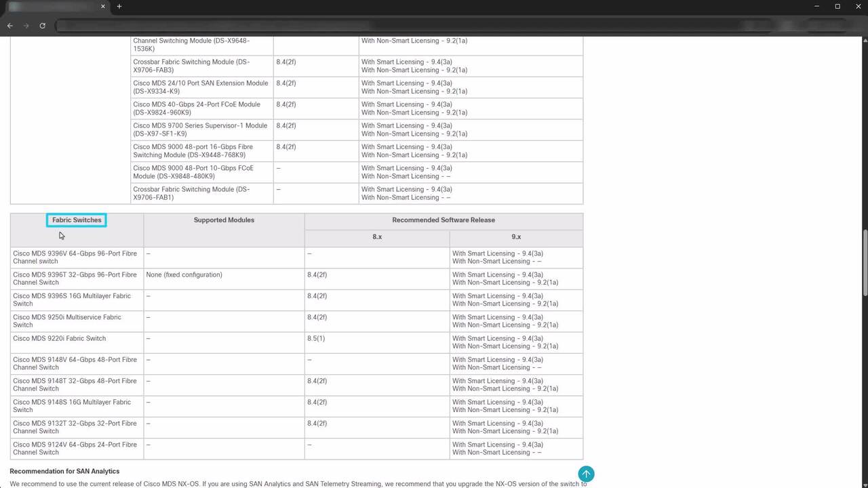Click the scroll-to-top arrow button
This screenshot has width=868, height=488.
pos(586,474)
